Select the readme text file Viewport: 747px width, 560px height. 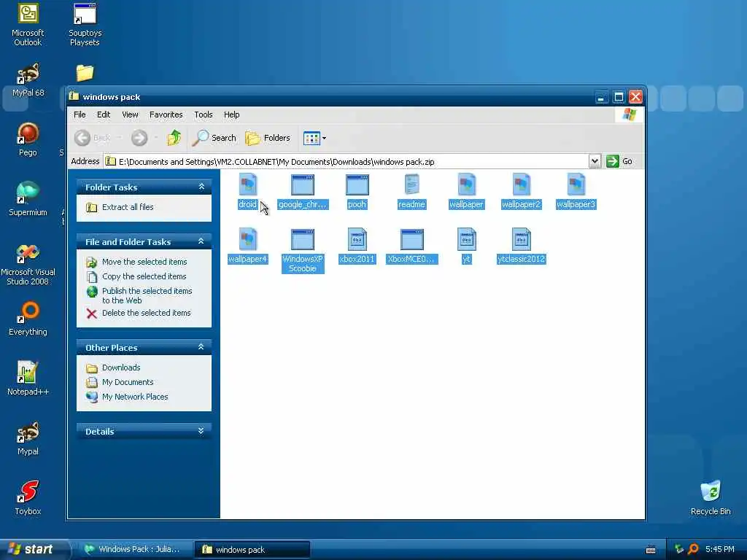(x=411, y=185)
